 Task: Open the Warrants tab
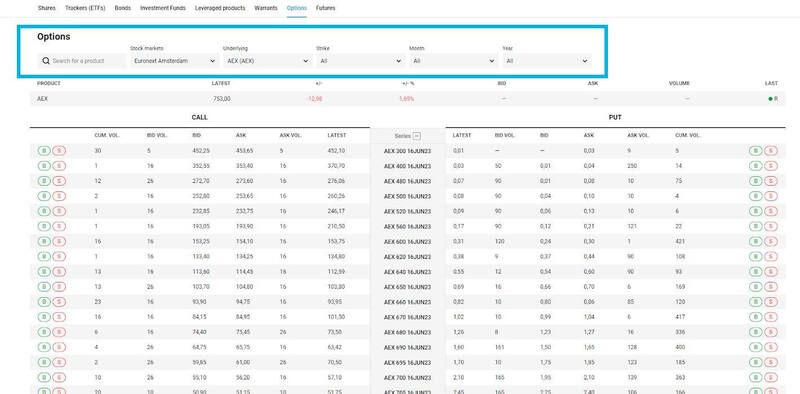tap(266, 8)
